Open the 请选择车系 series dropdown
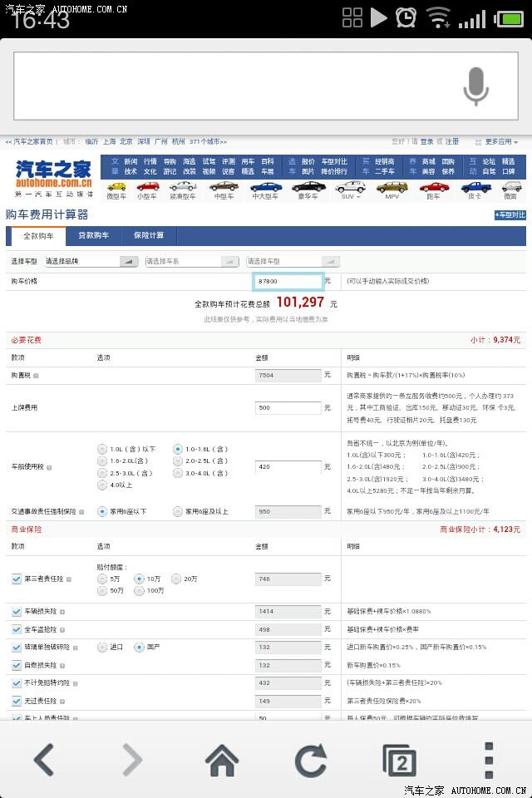This screenshot has width=532, height=798. pyautogui.click(x=192, y=262)
